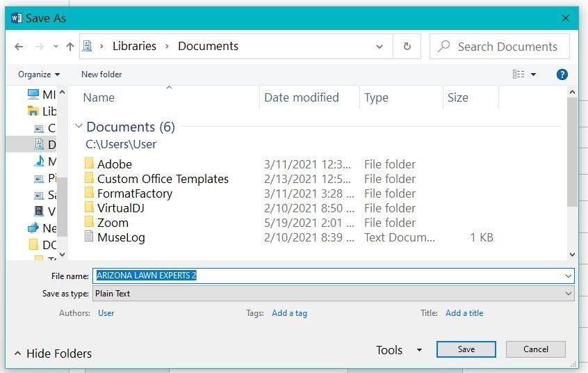Open the view options dropdown arrow
The height and width of the screenshot is (373, 588).
533,74
